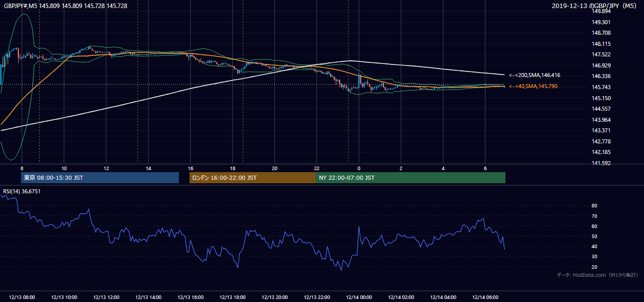
Task: Click price axis value 149.301
Action: [602, 22]
